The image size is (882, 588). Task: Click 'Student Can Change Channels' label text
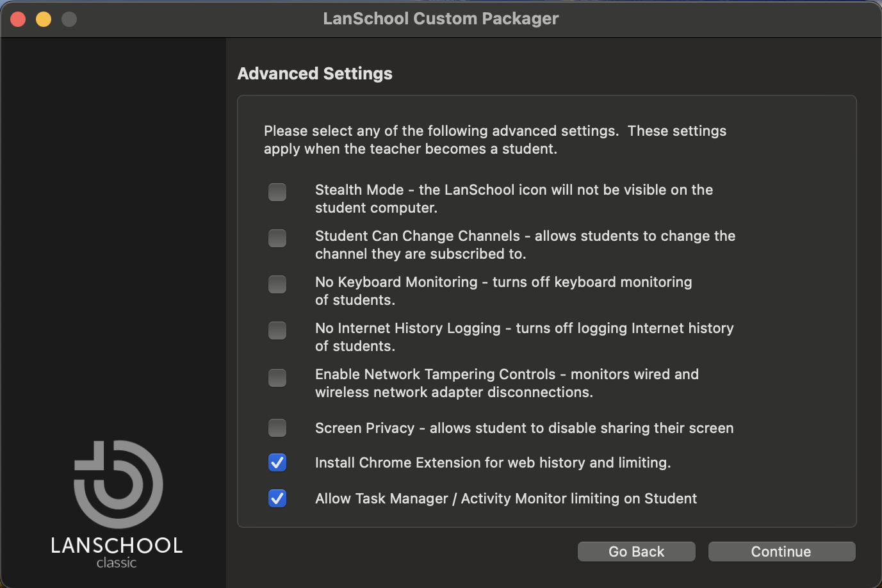[525, 245]
